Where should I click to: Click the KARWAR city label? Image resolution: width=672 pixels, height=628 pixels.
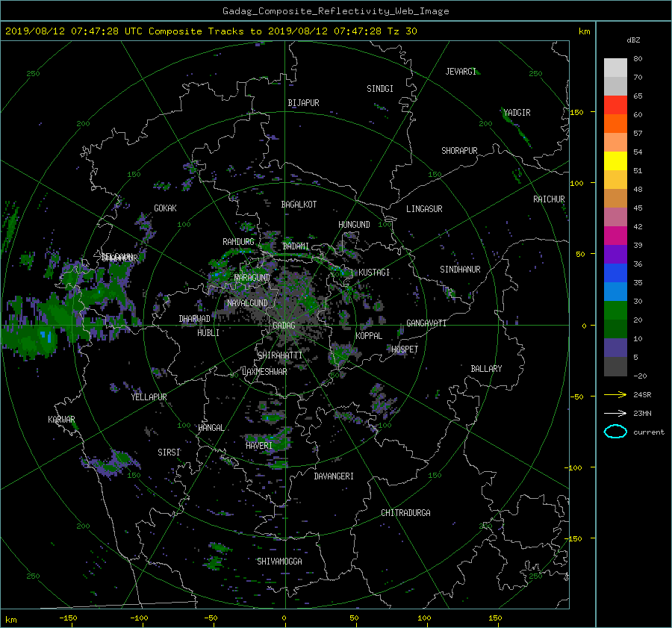coord(61,420)
